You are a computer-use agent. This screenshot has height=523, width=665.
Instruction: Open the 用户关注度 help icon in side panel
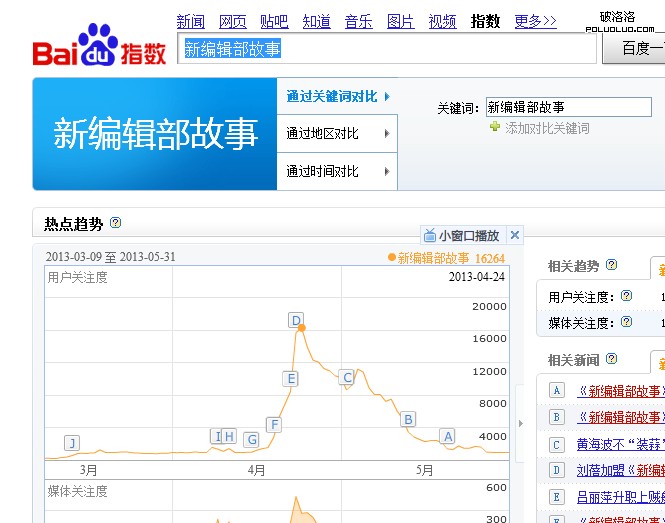[626, 296]
